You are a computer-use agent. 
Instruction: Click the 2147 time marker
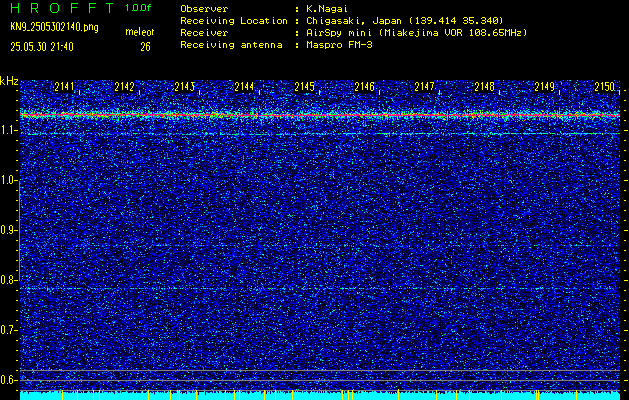pos(424,87)
